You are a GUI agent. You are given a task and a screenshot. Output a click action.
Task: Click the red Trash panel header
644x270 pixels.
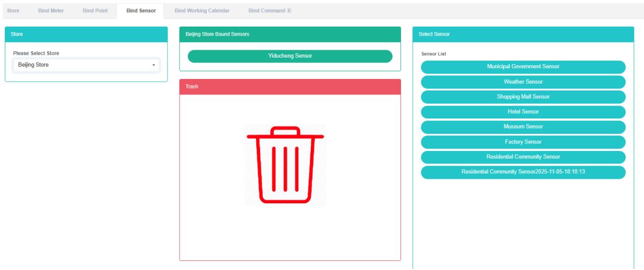tap(290, 87)
